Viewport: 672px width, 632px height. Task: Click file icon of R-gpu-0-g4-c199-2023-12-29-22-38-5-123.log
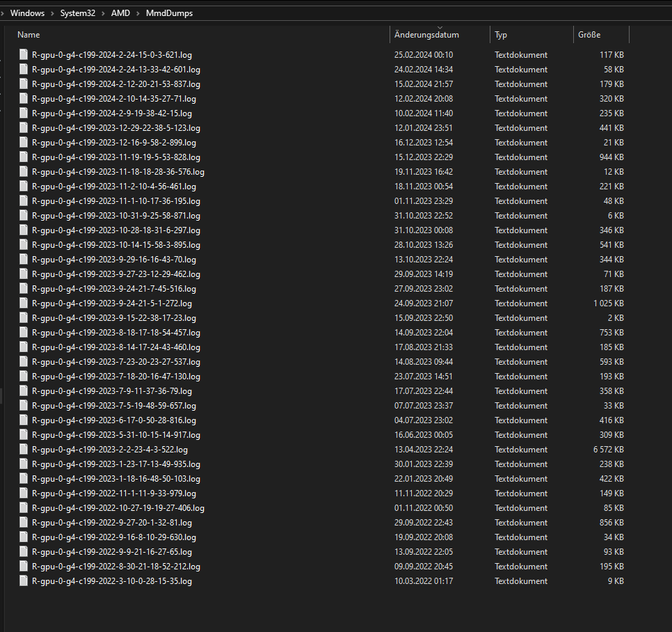(x=24, y=127)
